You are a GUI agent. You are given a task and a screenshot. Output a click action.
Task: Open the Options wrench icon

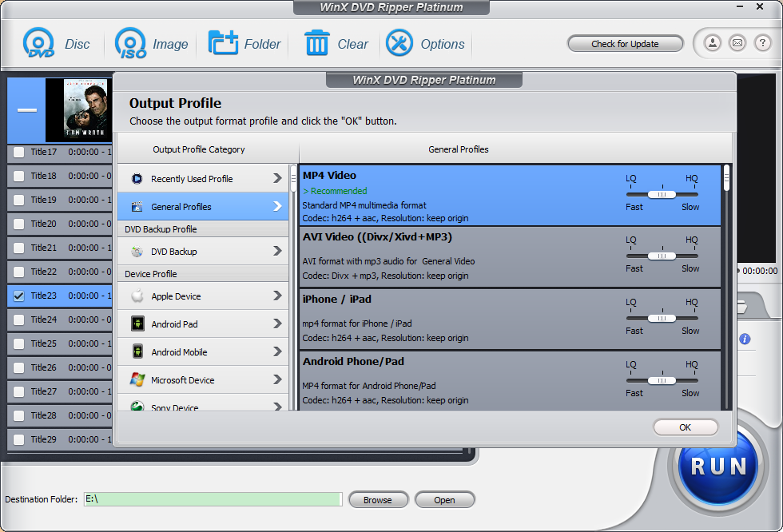pyautogui.click(x=399, y=43)
